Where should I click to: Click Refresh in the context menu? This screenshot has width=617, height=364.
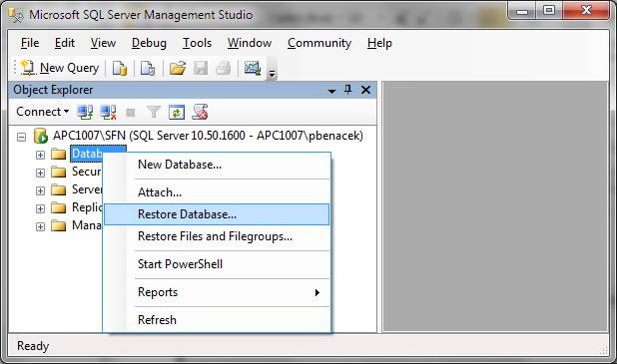click(x=217, y=320)
